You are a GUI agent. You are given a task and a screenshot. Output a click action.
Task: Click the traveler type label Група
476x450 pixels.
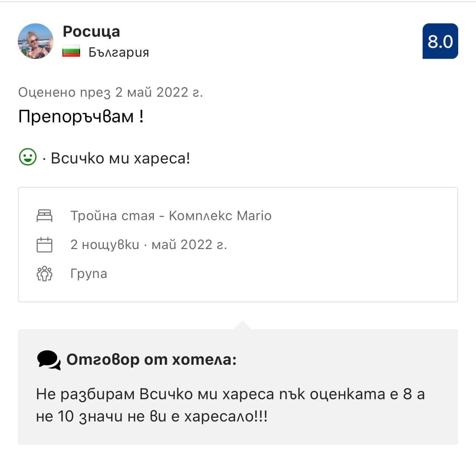pyautogui.click(x=89, y=274)
